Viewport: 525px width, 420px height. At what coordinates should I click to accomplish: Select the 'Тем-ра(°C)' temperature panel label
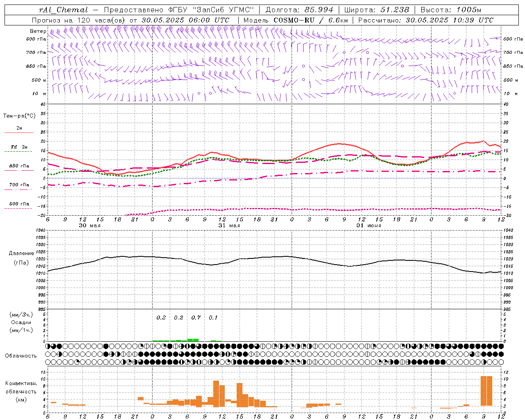(x=19, y=116)
